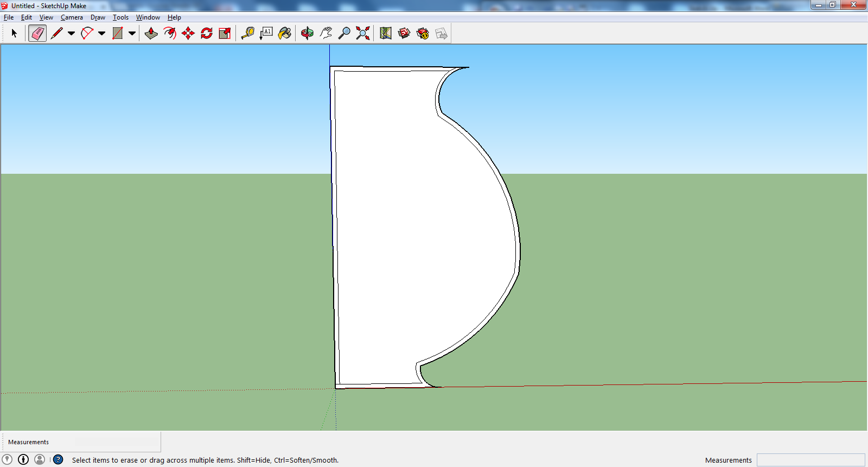The height and width of the screenshot is (467, 868).
Task: Choose the Eraser tool
Action: (x=37, y=33)
